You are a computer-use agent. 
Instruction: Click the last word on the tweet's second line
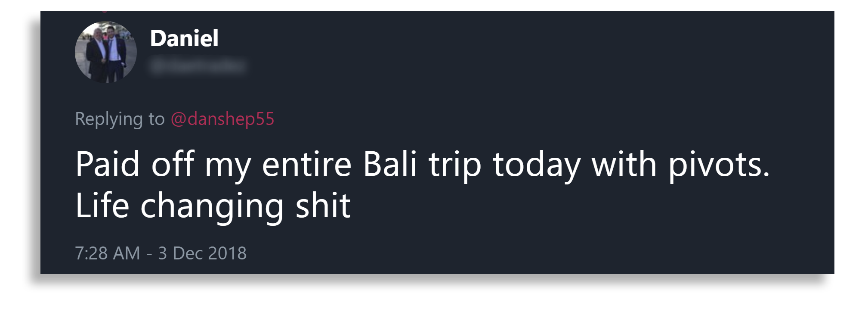click(x=323, y=205)
